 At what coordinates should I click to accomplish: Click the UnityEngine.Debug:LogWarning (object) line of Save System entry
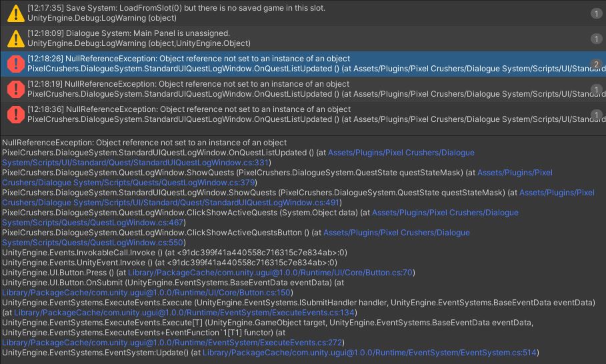pyautogui.click(x=101, y=18)
